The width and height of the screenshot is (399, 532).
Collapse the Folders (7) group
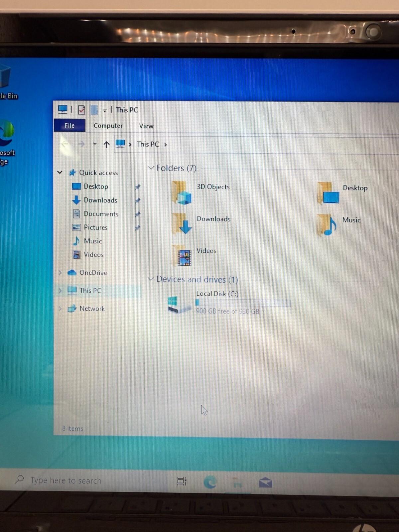[151, 168]
